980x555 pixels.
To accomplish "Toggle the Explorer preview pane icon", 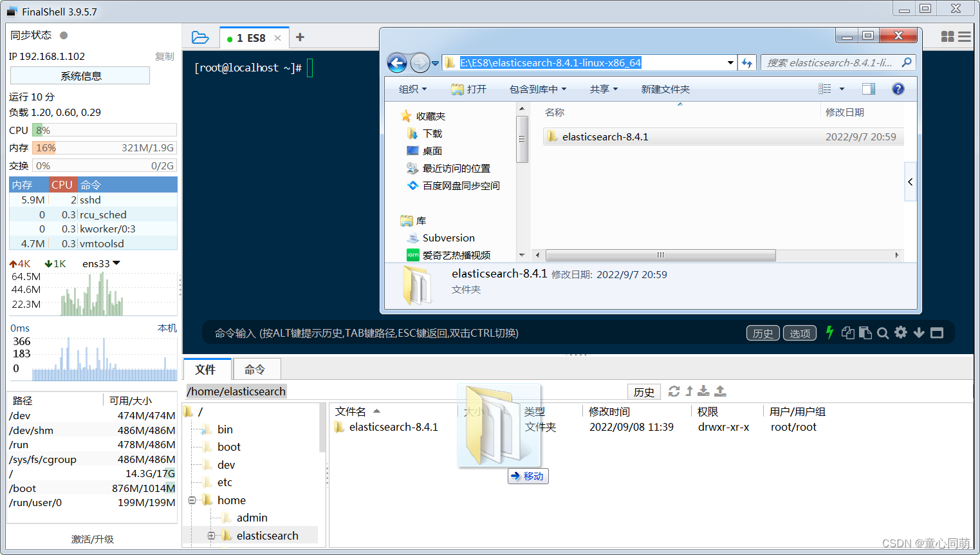I will point(869,89).
